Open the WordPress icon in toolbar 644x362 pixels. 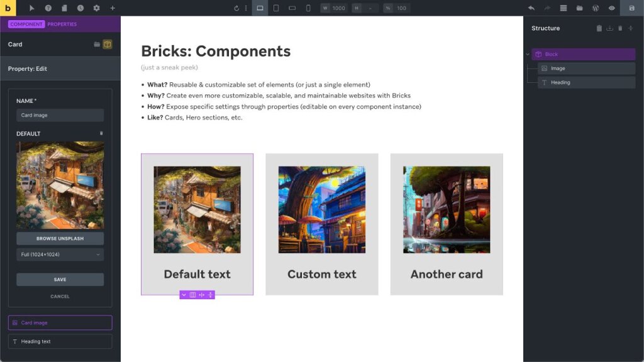click(595, 8)
